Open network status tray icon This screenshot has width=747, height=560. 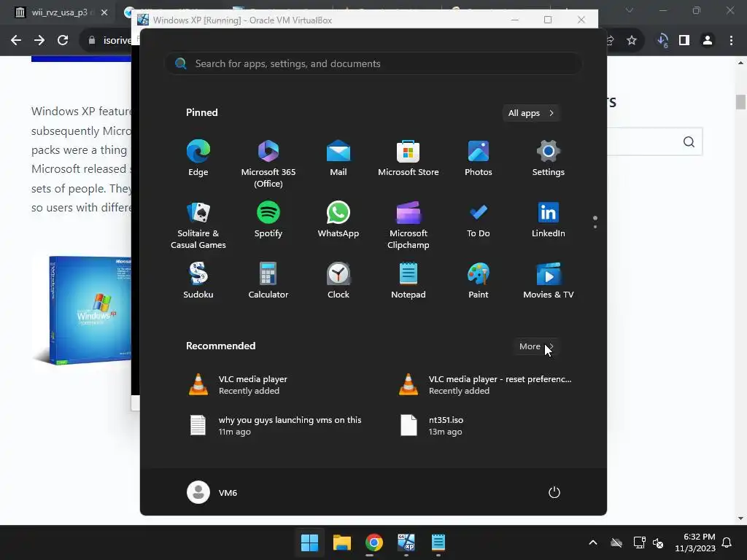639,542
